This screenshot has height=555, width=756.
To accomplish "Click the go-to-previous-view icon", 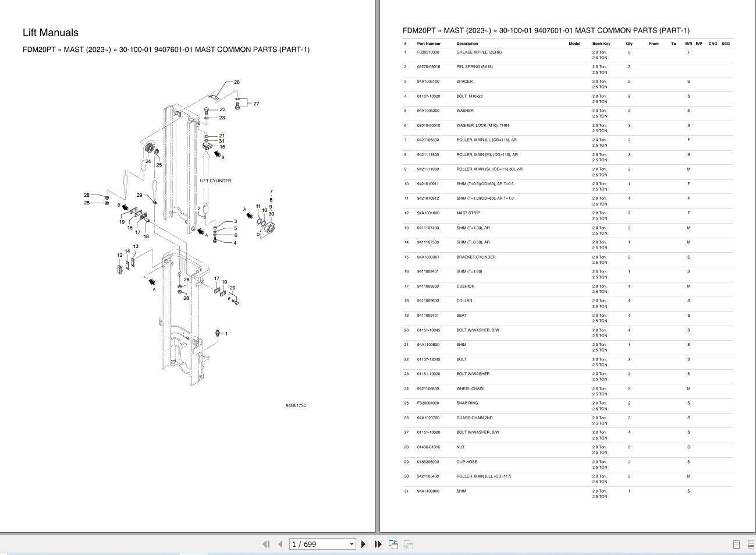I will [x=393, y=544].
